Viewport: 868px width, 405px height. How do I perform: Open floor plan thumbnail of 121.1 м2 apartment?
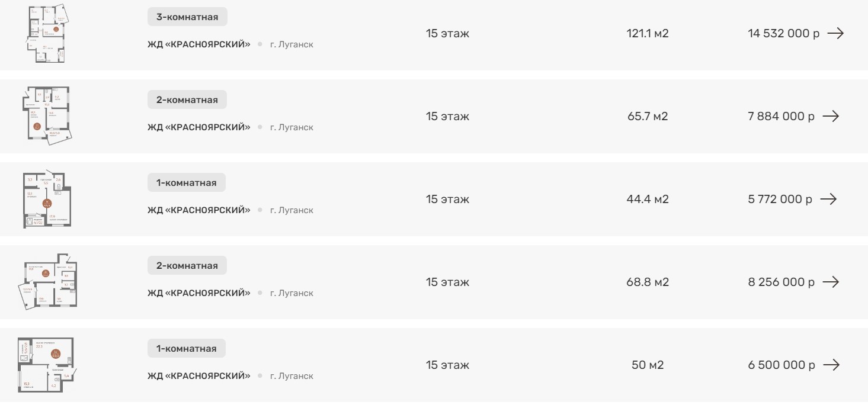point(47,34)
